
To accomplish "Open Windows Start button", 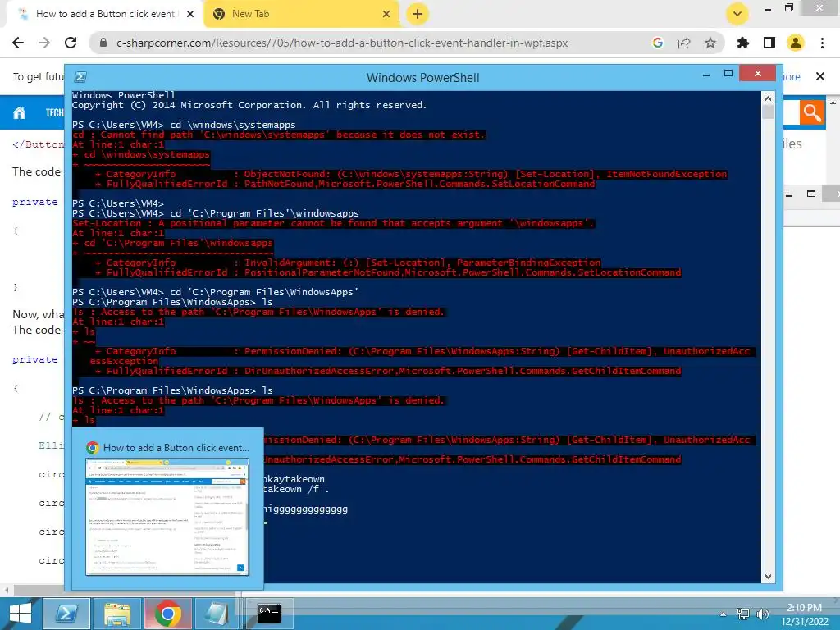I will [x=20, y=614].
